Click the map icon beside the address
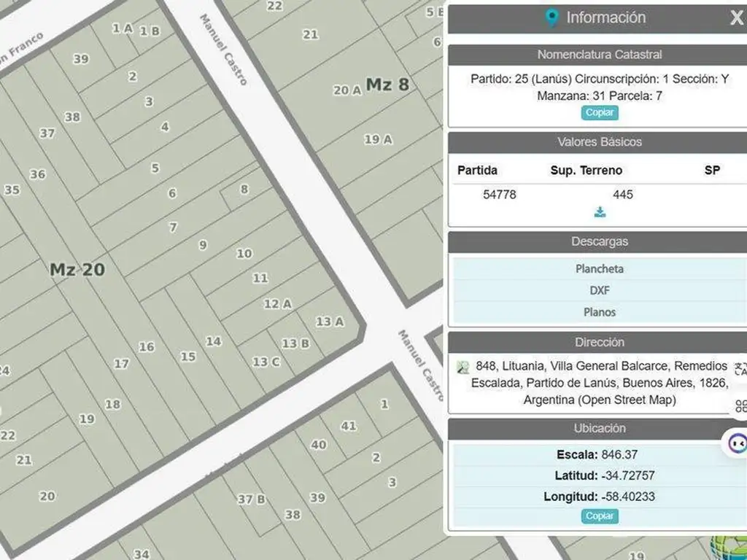 pyautogui.click(x=462, y=367)
